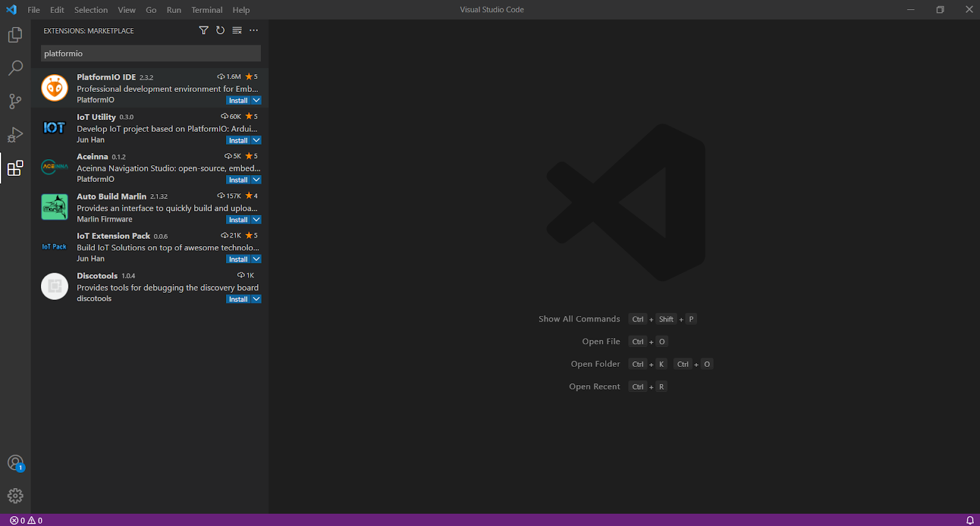Expand install options for IoT Utility
Image resolution: width=980 pixels, height=526 pixels.
pos(257,140)
